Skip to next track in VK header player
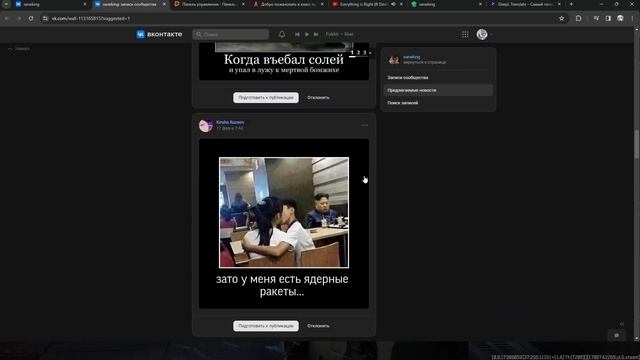This screenshot has height=360, width=640. pyautogui.click(x=316, y=34)
